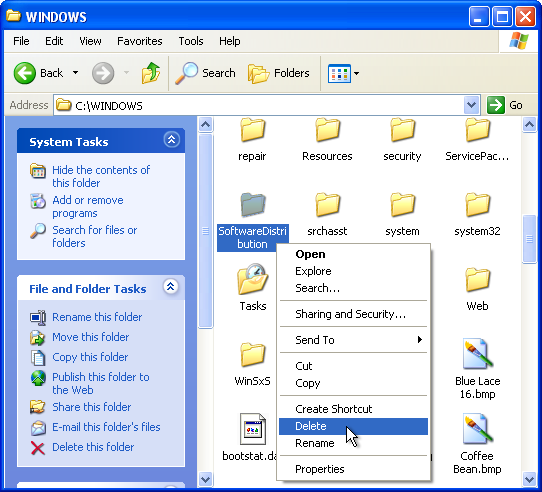The width and height of the screenshot is (542, 492).
Task: Choose Explore in the context menu
Action: [x=353, y=271]
